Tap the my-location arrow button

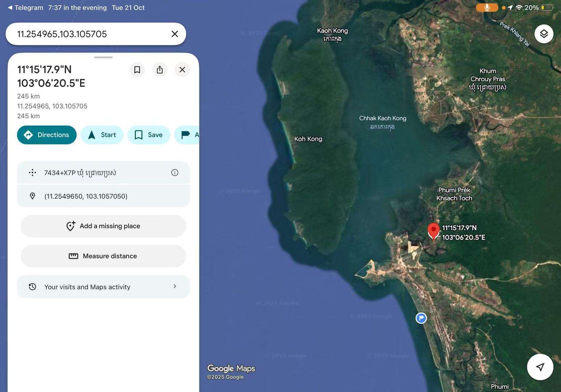click(540, 367)
